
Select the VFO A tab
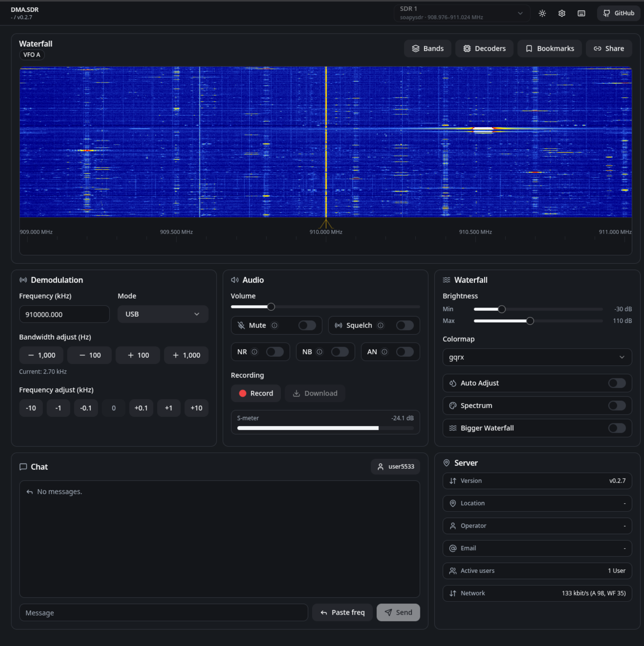[x=32, y=55]
